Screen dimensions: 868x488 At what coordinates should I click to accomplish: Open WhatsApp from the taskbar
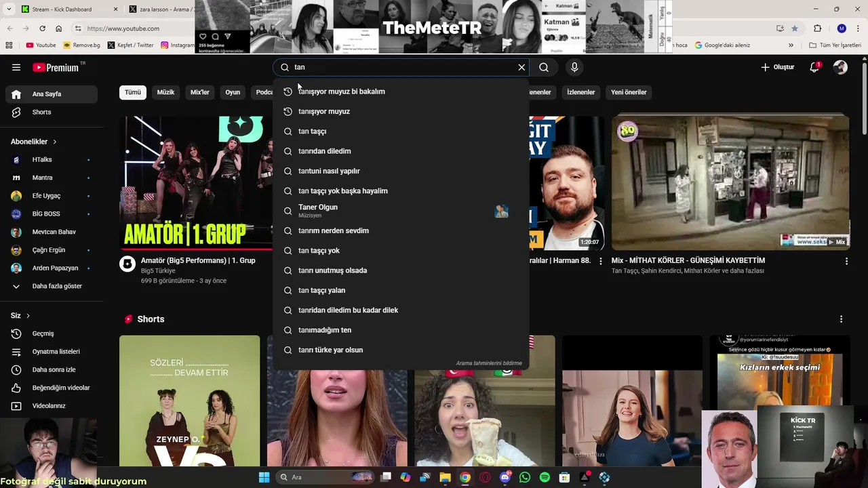tap(525, 477)
